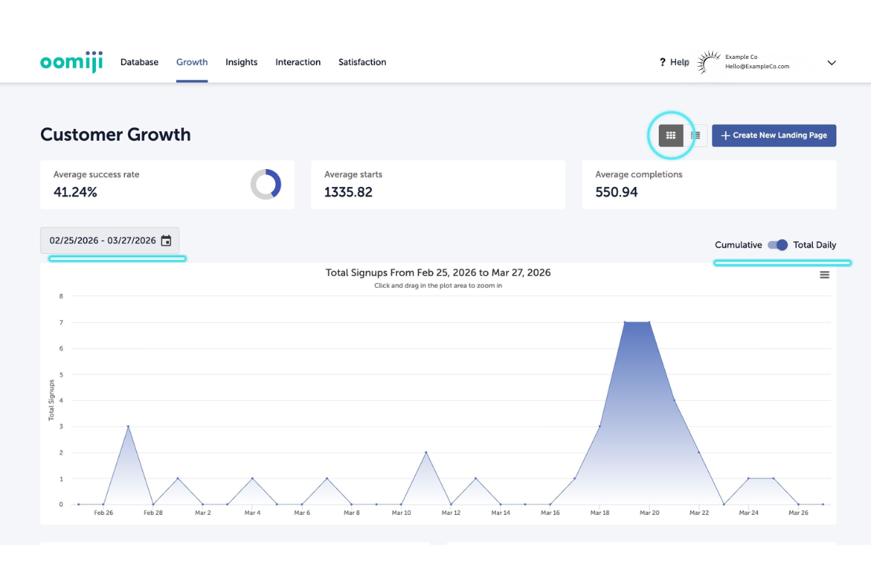The image size is (871, 588).
Task: Open the 02/25/2026 - 03/27/2026 date picker
Action: click(x=102, y=241)
